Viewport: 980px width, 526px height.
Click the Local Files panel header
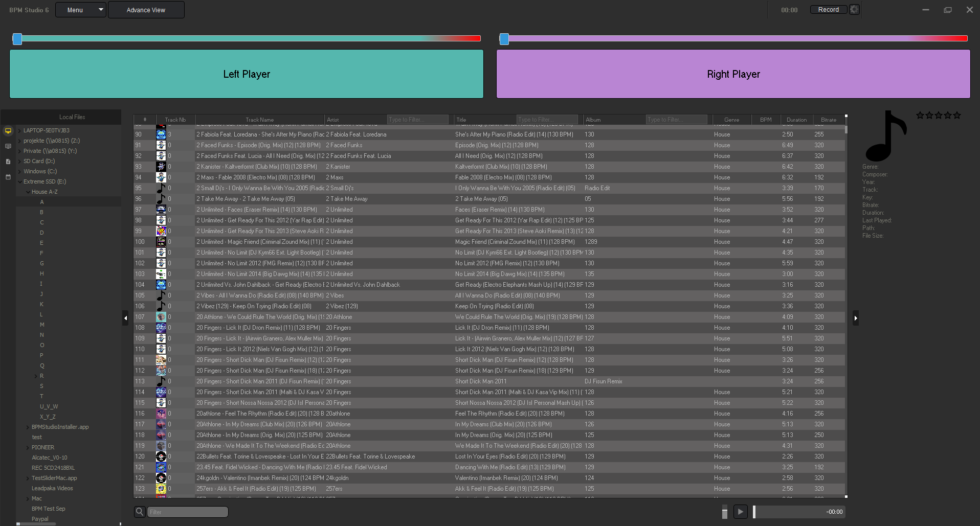tap(72, 117)
